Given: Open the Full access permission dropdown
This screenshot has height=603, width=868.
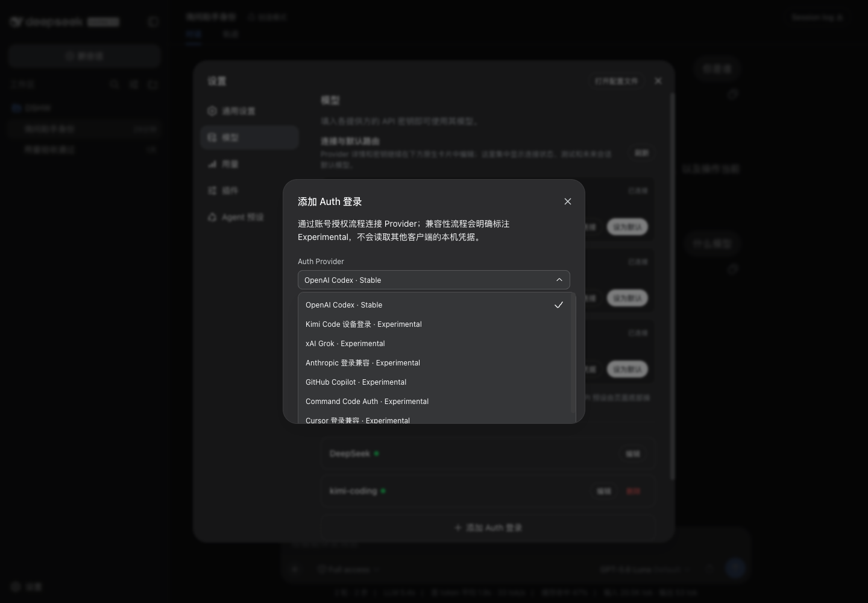Looking at the screenshot, I should point(348,569).
